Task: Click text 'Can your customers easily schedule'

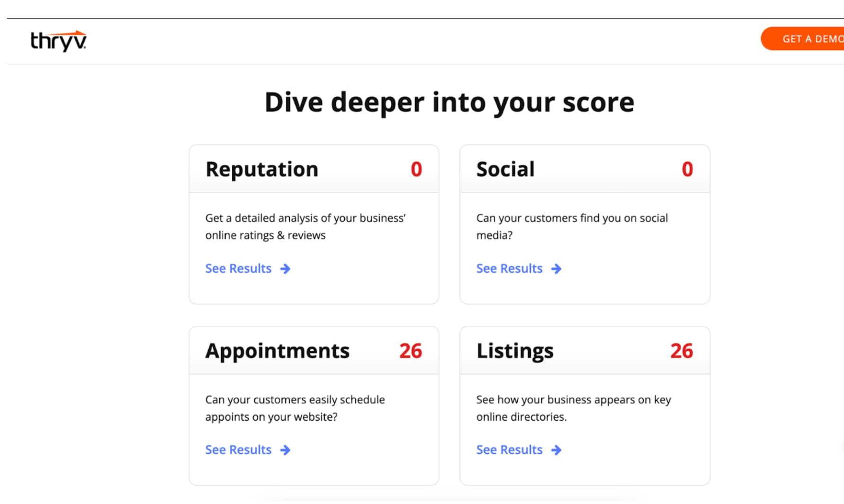Action: 295,400
